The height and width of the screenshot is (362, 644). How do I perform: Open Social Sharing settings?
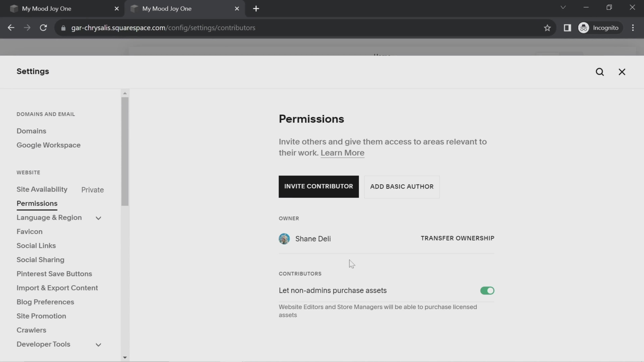40,260
